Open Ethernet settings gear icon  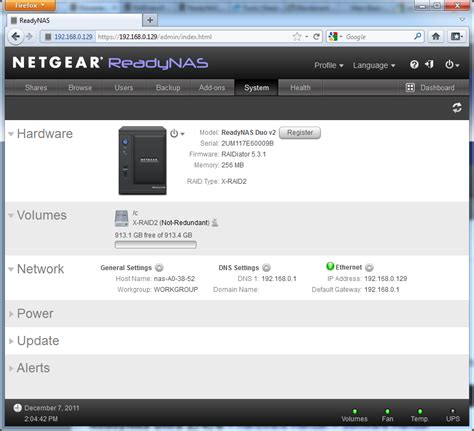click(369, 267)
